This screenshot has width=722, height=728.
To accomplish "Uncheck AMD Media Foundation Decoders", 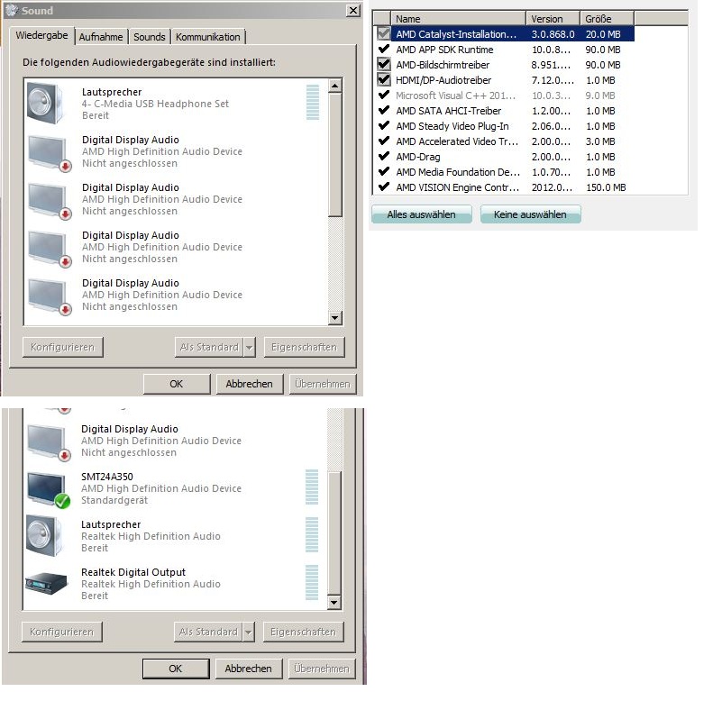I will click(384, 171).
